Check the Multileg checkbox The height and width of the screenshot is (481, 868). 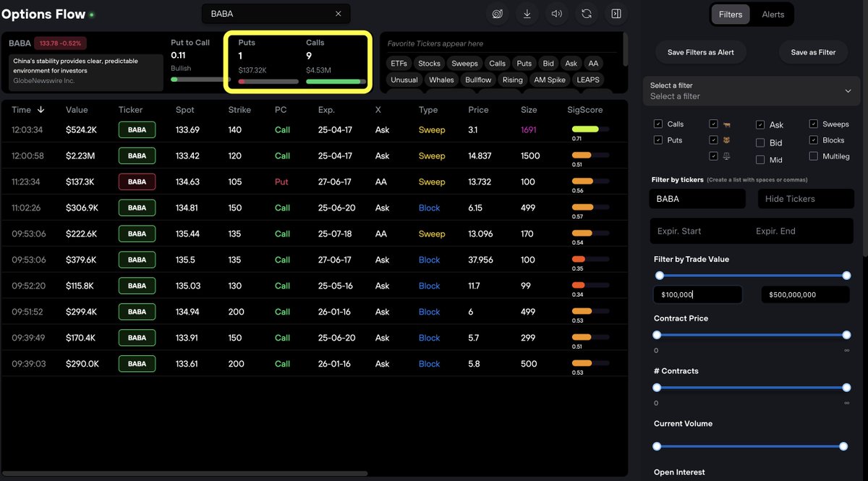[x=814, y=156]
